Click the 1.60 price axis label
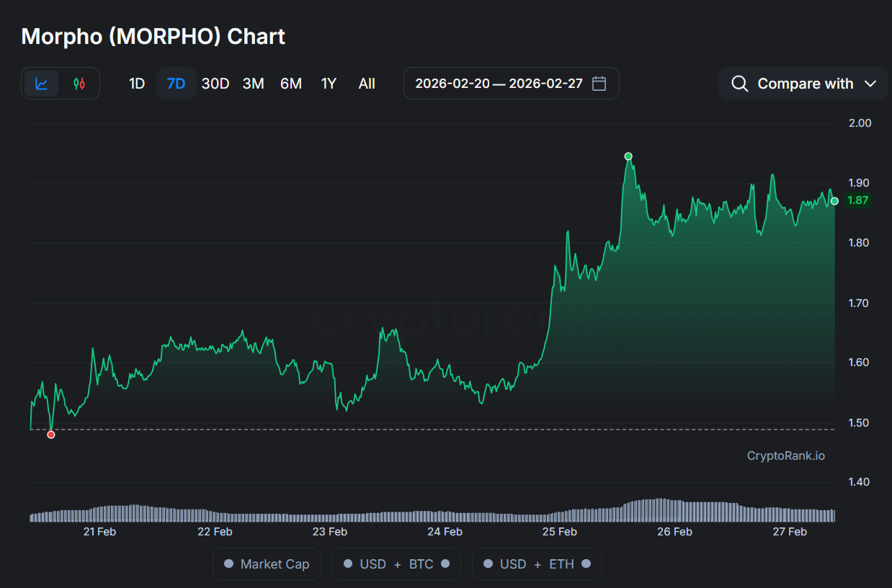 860,362
